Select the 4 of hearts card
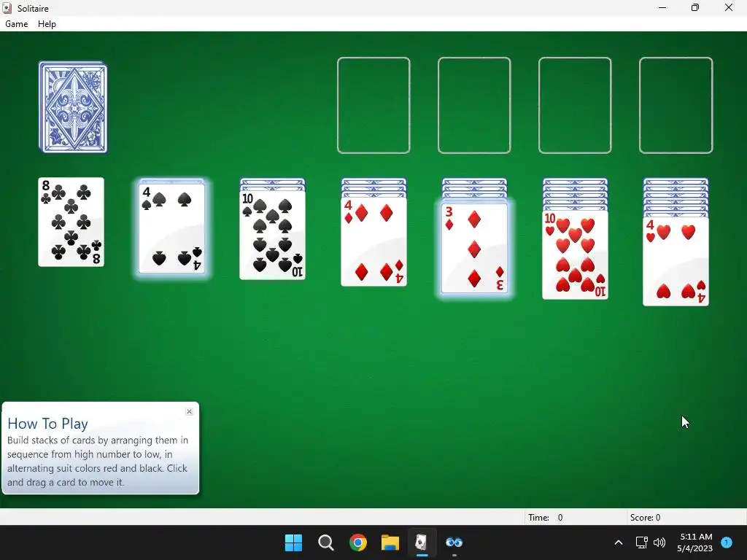Screen dimensions: 747x560 [x=676, y=262]
